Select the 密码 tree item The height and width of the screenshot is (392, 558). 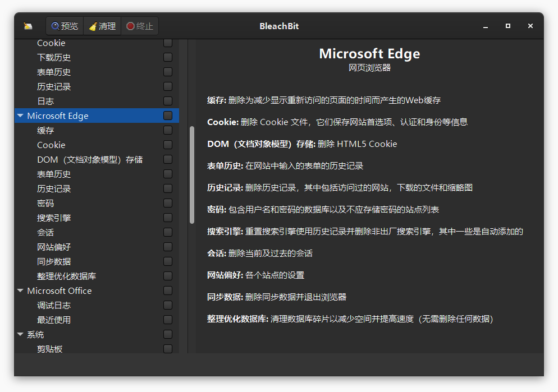click(x=45, y=203)
